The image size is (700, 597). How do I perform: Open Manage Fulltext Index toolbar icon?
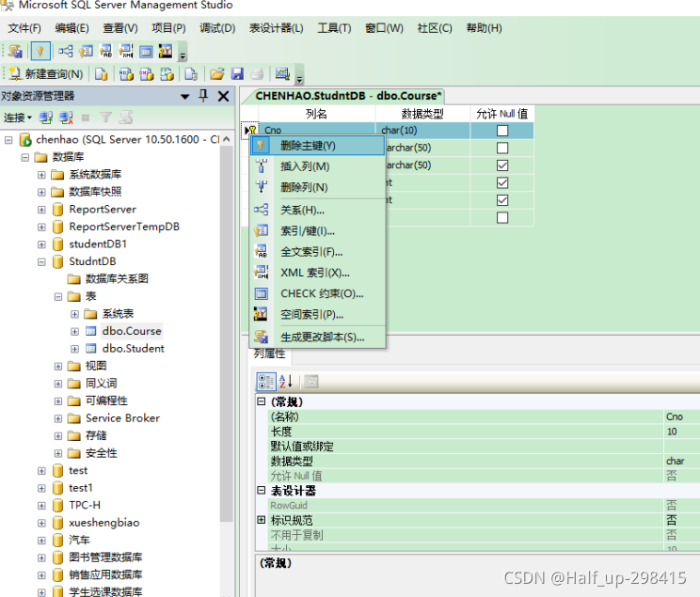tap(105, 52)
